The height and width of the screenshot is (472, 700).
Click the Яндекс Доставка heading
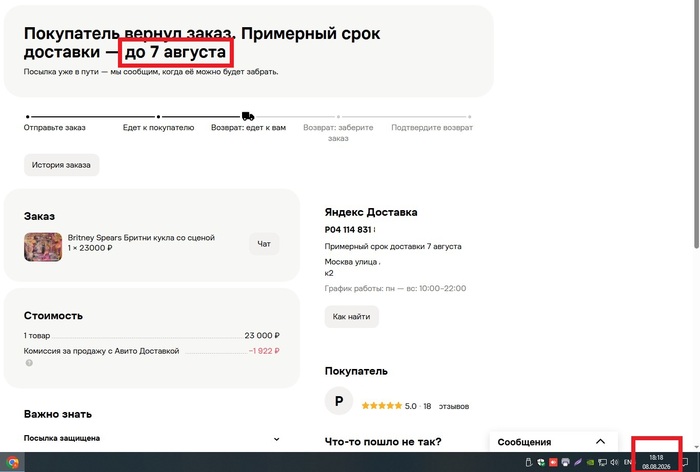click(x=371, y=212)
